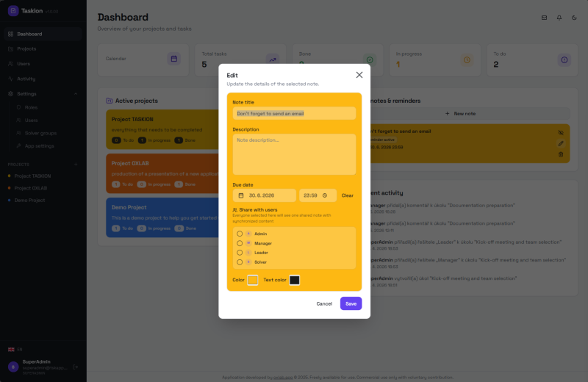This screenshot has width=588, height=382.
Task: Open the Demo Project card
Action: click(x=162, y=217)
